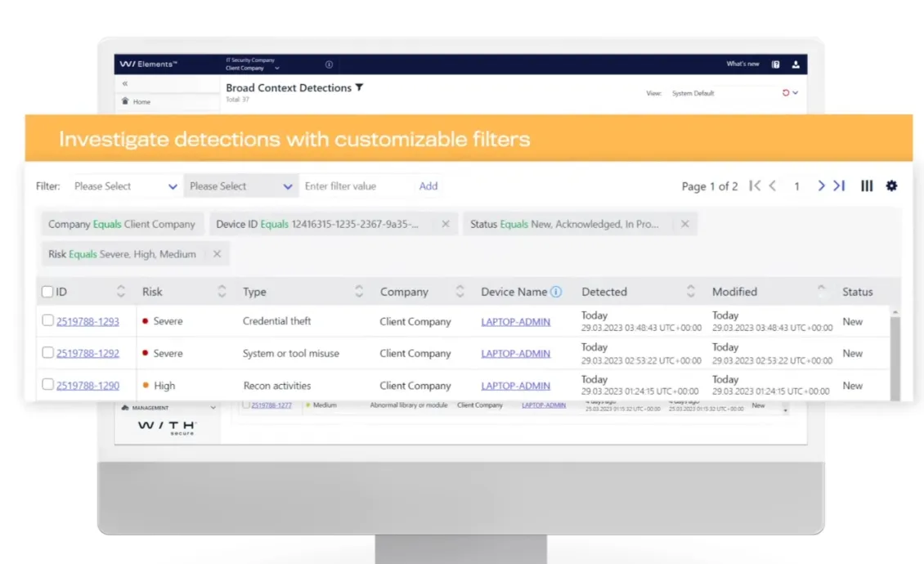Image resolution: width=924 pixels, height=564 pixels.
Task: Jump to last page icon
Action: [x=839, y=186]
